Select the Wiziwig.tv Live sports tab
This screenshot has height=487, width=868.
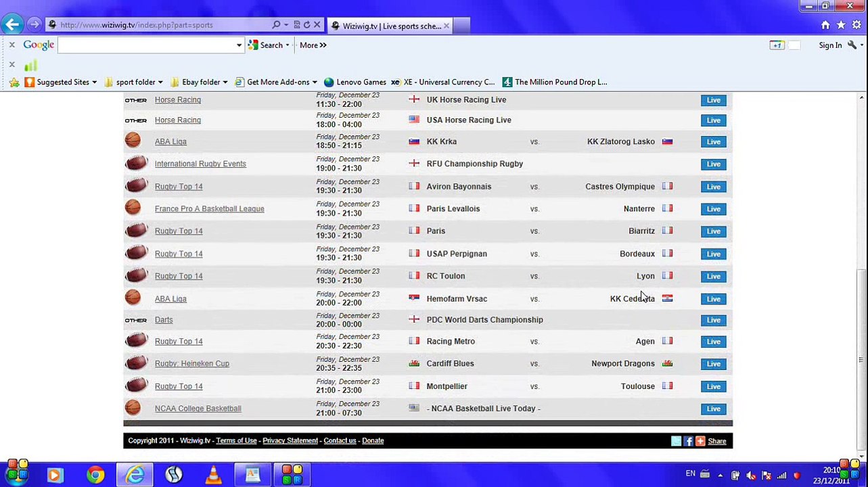[x=392, y=26]
